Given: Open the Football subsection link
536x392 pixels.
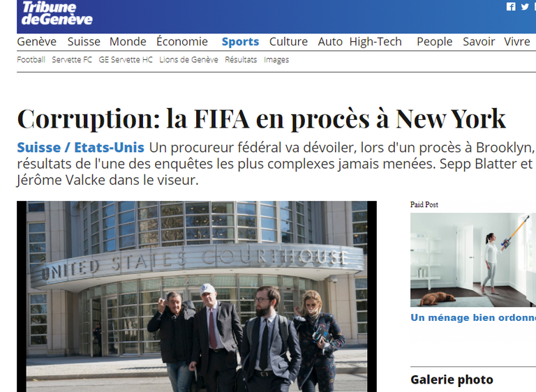Looking at the screenshot, I should 31,60.
